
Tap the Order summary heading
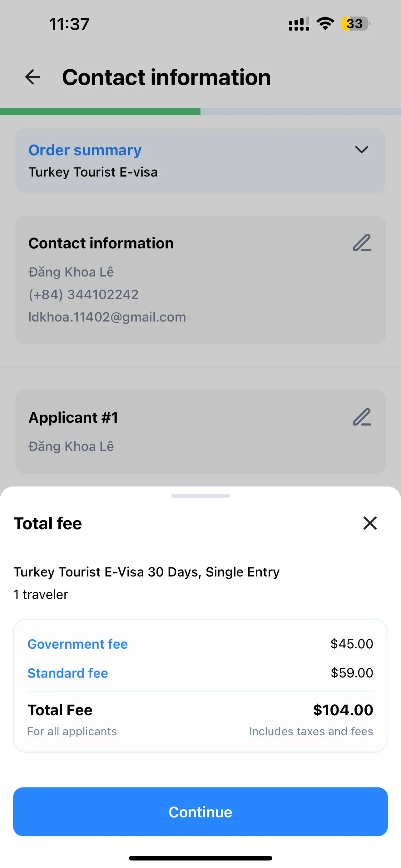point(85,150)
